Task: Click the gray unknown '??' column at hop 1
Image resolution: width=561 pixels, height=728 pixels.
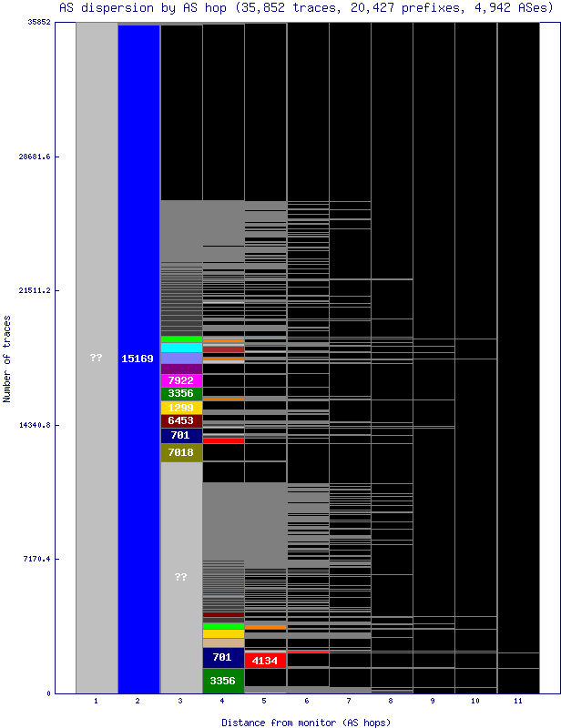Action: (x=97, y=358)
